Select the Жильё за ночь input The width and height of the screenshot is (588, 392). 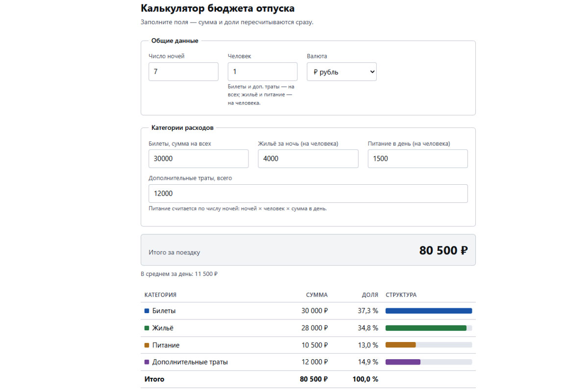tap(308, 159)
